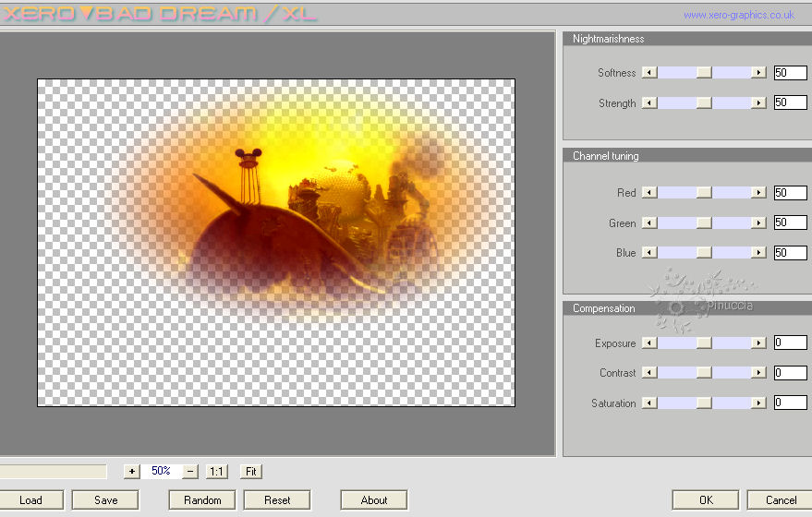Decrease Red channel with left arrow

pyautogui.click(x=649, y=193)
